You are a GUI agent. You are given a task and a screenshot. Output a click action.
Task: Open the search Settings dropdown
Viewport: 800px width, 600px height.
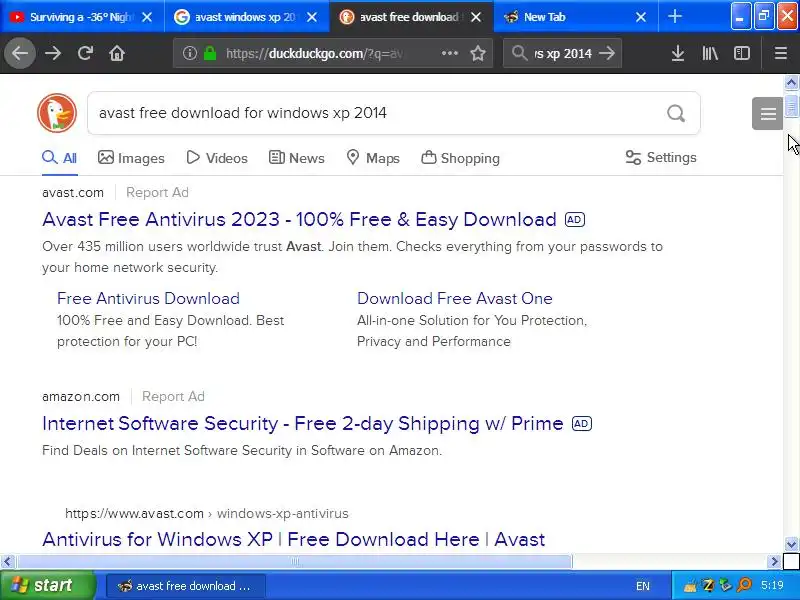pos(661,157)
